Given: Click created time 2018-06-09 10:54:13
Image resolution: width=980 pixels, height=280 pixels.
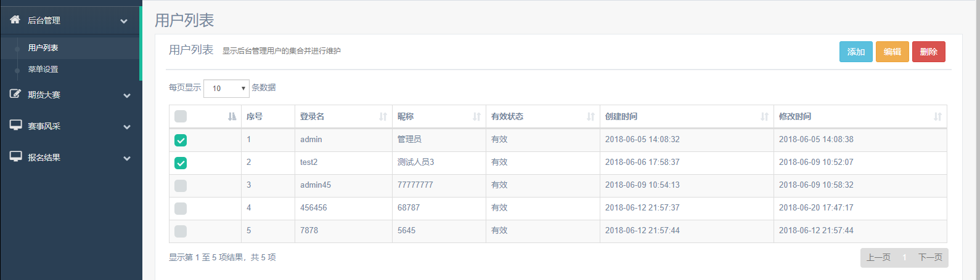Looking at the screenshot, I should click(642, 185).
